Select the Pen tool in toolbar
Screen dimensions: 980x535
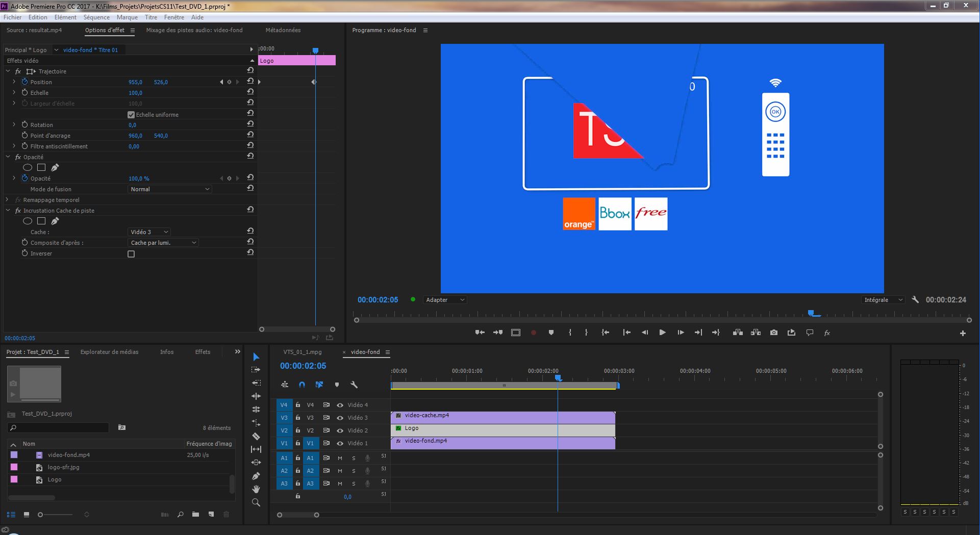point(256,476)
